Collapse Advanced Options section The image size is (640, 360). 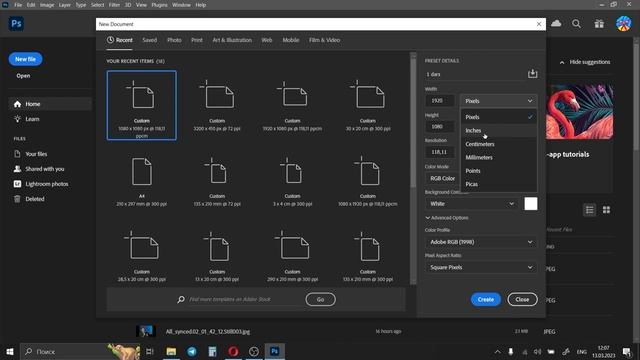coord(447,218)
